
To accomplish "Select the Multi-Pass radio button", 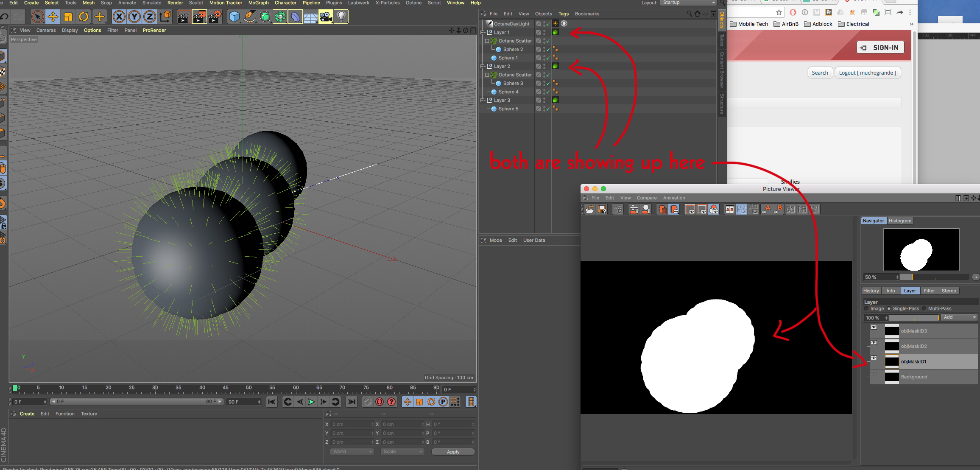I will 924,308.
